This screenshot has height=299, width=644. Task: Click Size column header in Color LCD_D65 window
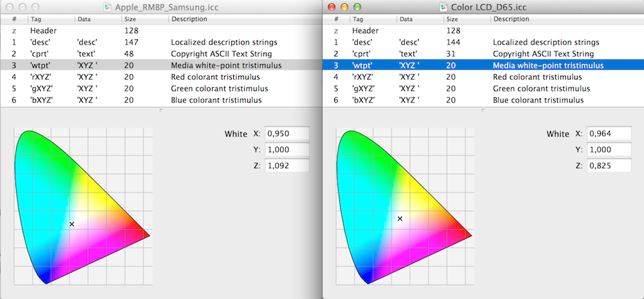[x=467, y=19]
